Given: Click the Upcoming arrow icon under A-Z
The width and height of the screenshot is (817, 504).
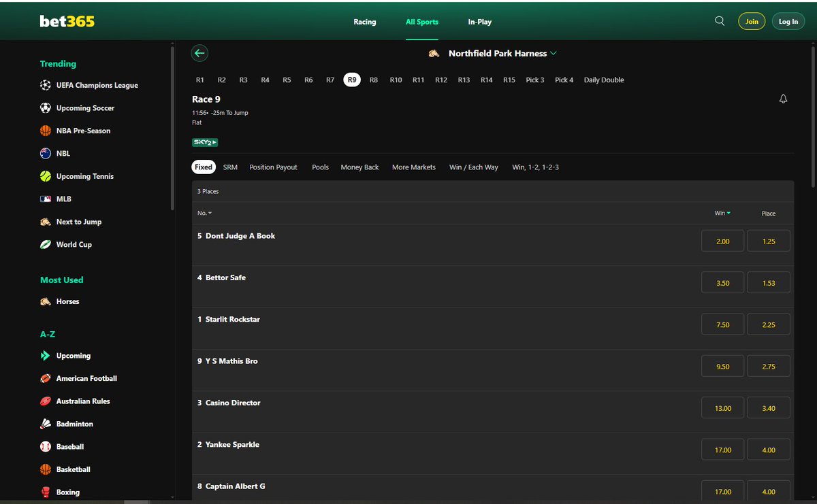Looking at the screenshot, I should [x=46, y=356].
